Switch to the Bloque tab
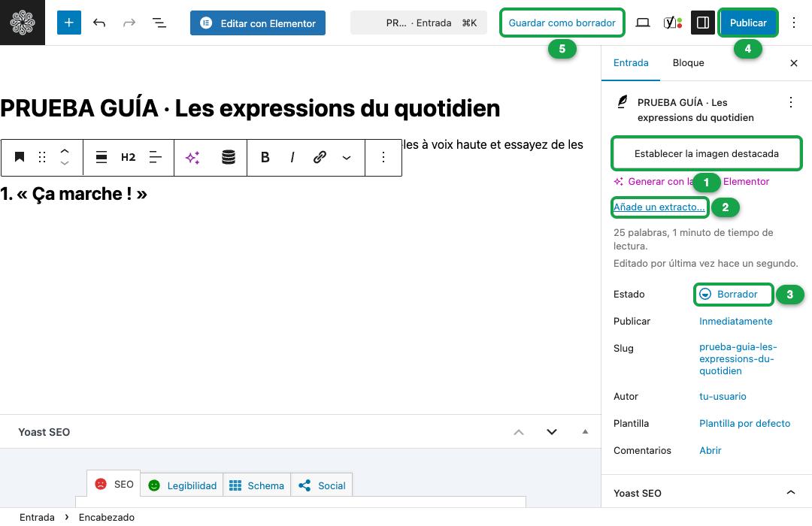This screenshot has height=526, width=812. pyautogui.click(x=688, y=62)
